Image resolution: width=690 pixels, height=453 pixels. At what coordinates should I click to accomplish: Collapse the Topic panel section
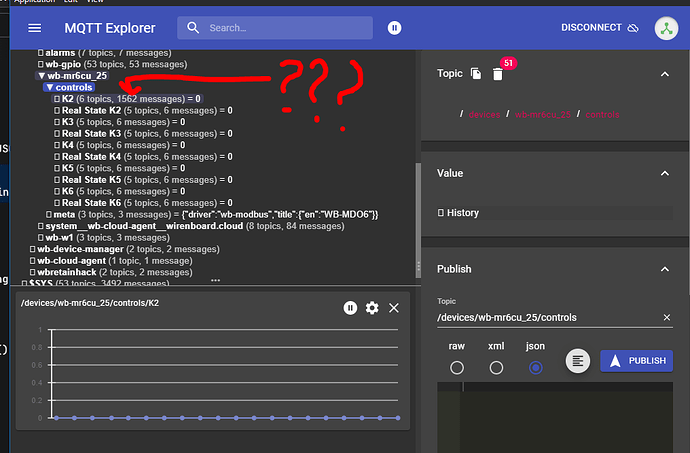pyautogui.click(x=662, y=74)
